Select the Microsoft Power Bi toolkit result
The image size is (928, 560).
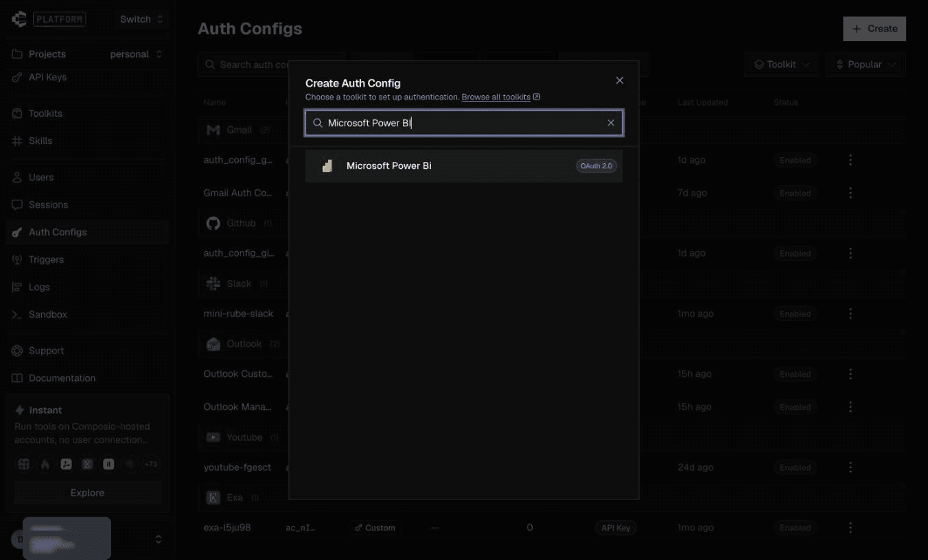tap(463, 166)
